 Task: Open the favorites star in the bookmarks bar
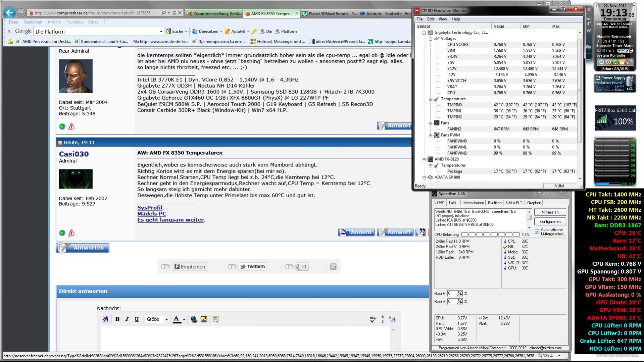pos(10,42)
